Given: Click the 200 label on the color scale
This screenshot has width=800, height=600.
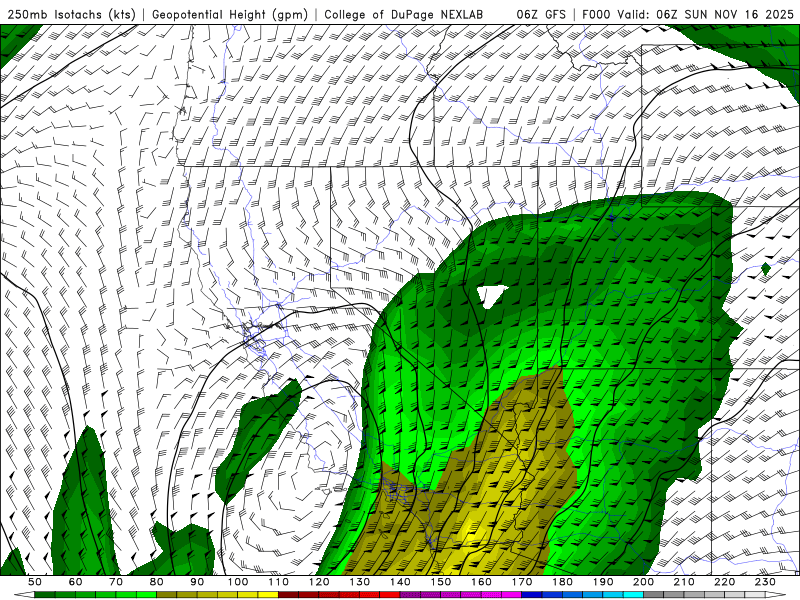Looking at the screenshot, I should coord(643,582).
